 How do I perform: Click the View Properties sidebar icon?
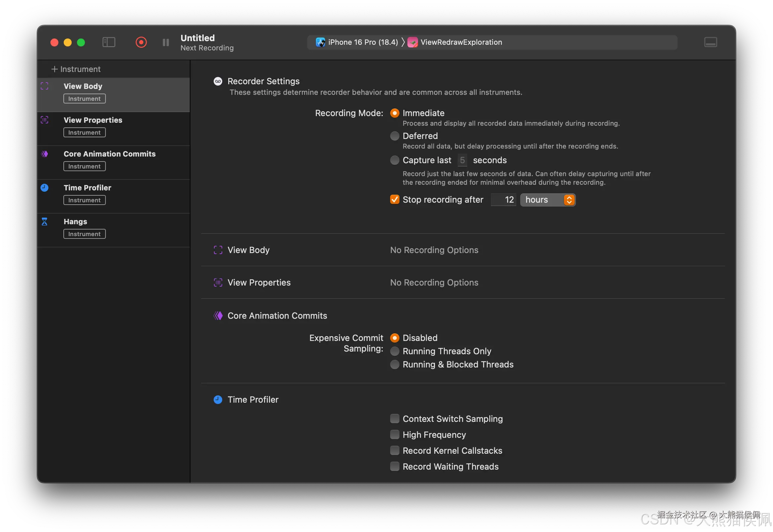pos(45,120)
